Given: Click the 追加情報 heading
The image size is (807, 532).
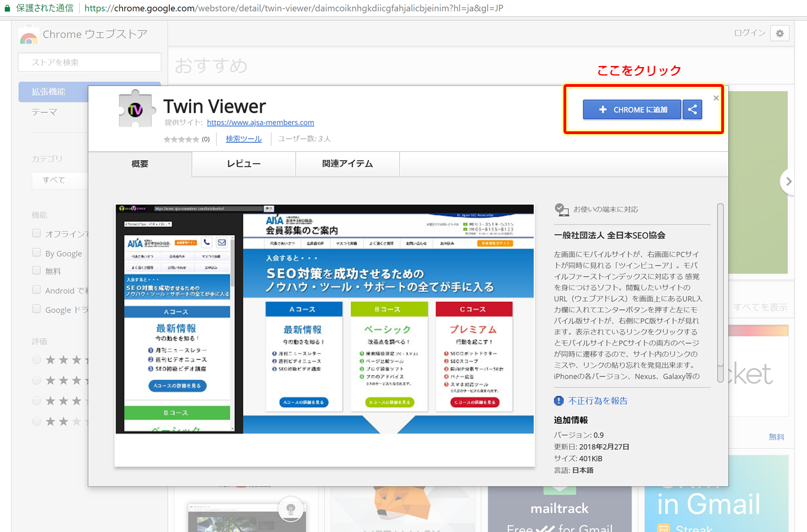Looking at the screenshot, I should 571,420.
